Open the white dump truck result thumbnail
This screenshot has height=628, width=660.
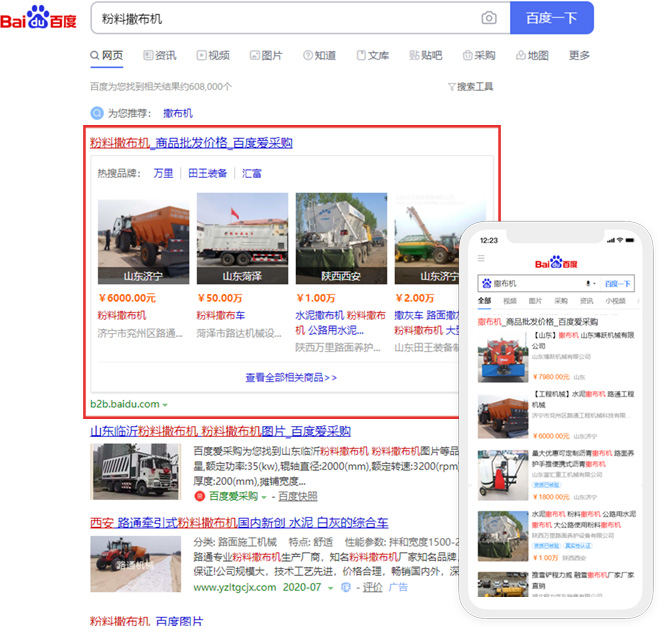[136, 472]
